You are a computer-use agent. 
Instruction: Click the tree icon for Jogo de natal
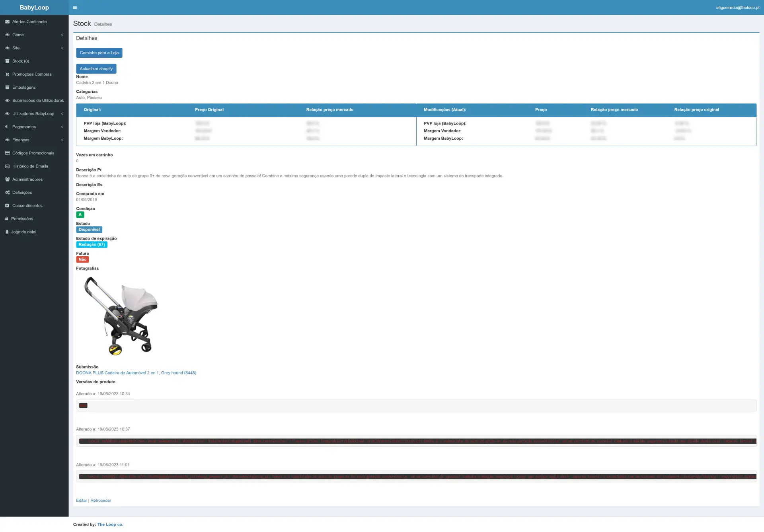point(7,232)
